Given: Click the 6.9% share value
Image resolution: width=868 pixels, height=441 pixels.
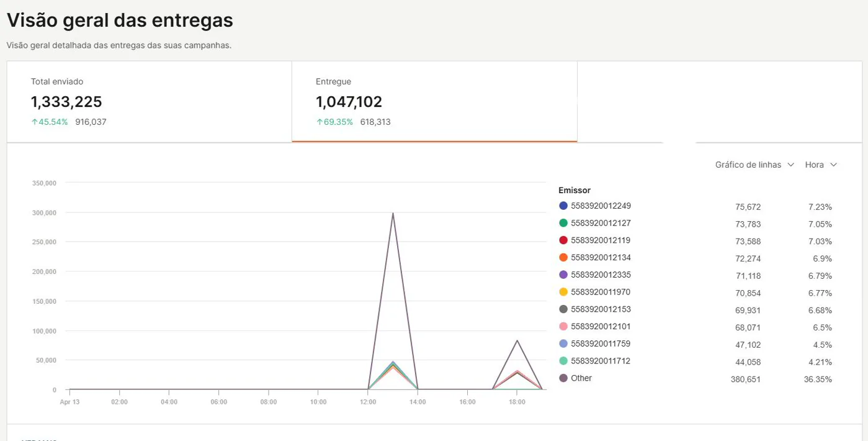Looking at the screenshot, I should (x=823, y=258).
